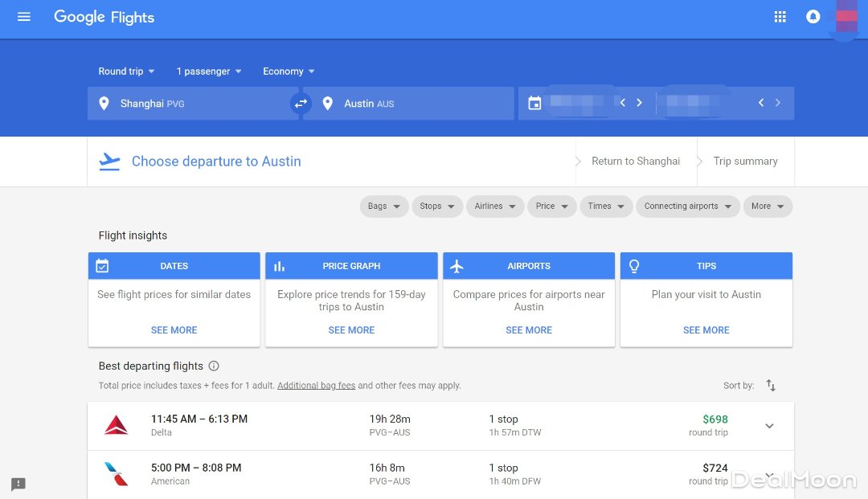Go to next departure date
Viewport: 868px width, 499px height.
[x=640, y=103]
